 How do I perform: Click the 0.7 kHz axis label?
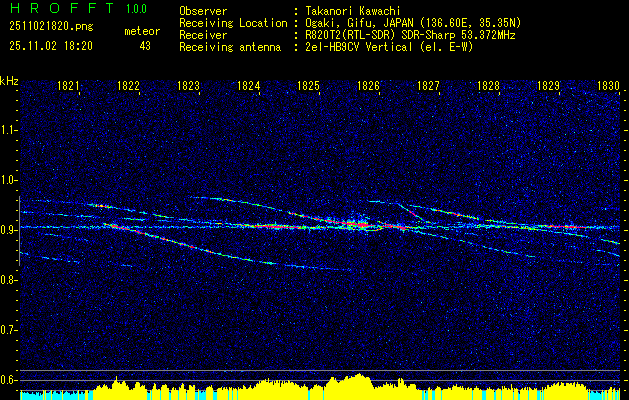tap(8, 330)
